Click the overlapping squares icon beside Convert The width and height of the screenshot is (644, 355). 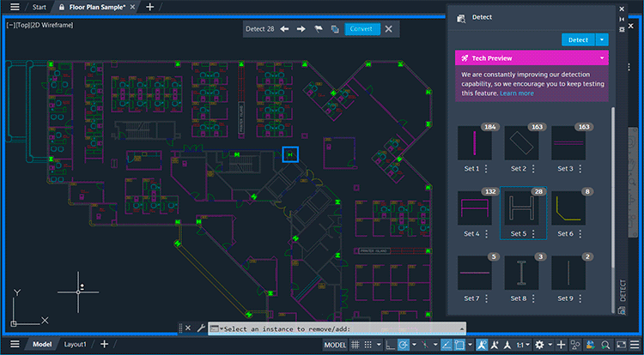coord(335,29)
